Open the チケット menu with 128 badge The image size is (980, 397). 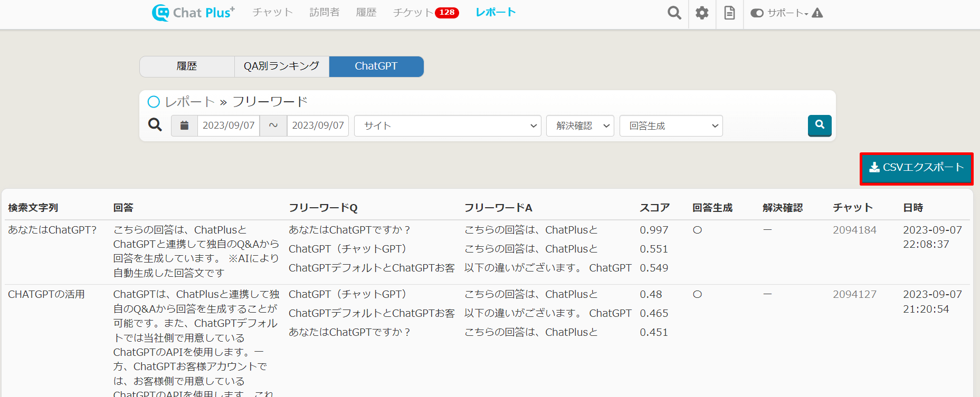tap(426, 12)
